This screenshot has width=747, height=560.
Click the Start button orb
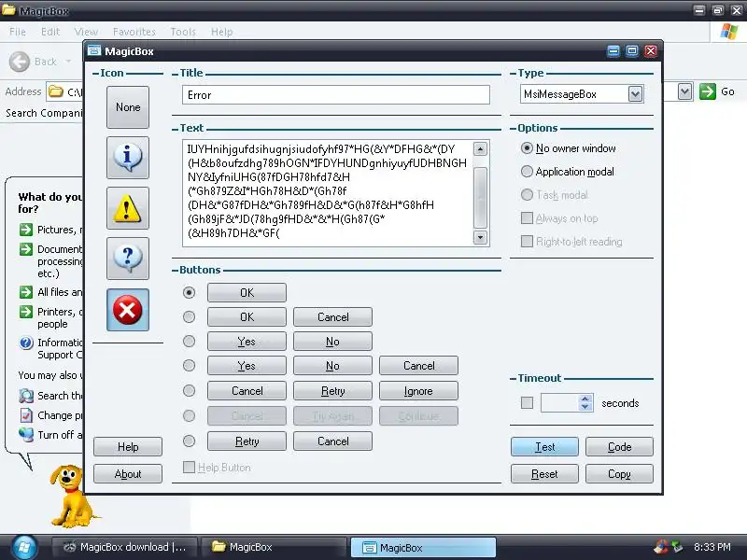coord(24,547)
